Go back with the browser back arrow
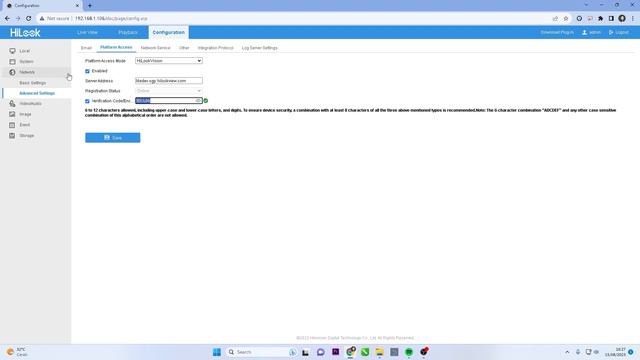The height and width of the screenshot is (360, 640). [x=7, y=18]
